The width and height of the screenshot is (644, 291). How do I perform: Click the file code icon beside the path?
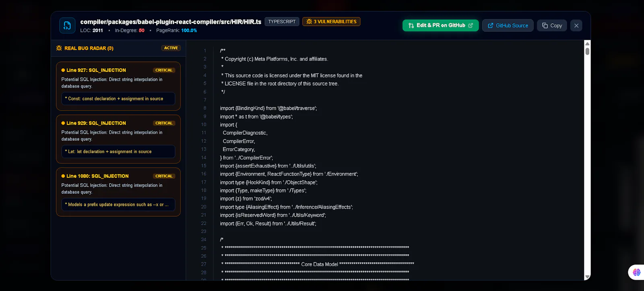tap(67, 25)
